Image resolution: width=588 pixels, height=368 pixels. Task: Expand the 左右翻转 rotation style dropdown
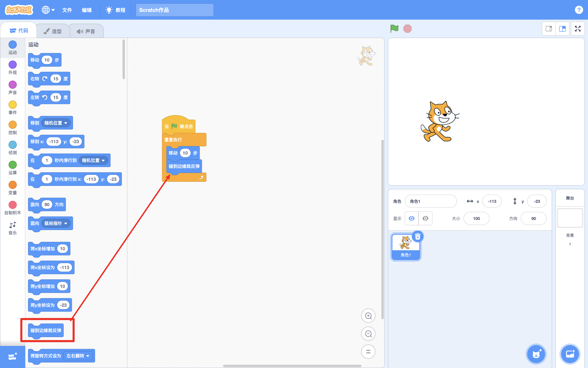click(78, 356)
